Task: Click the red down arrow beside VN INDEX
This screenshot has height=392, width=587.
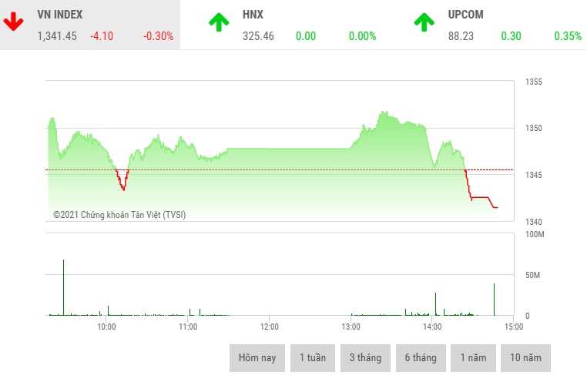Action: [x=13, y=22]
